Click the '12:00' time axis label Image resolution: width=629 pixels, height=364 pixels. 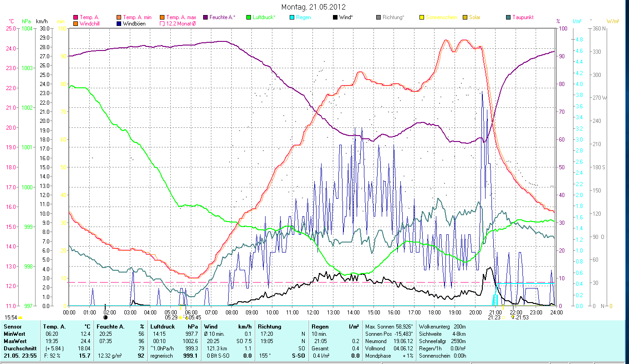pyautogui.click(x=313, y=313)
